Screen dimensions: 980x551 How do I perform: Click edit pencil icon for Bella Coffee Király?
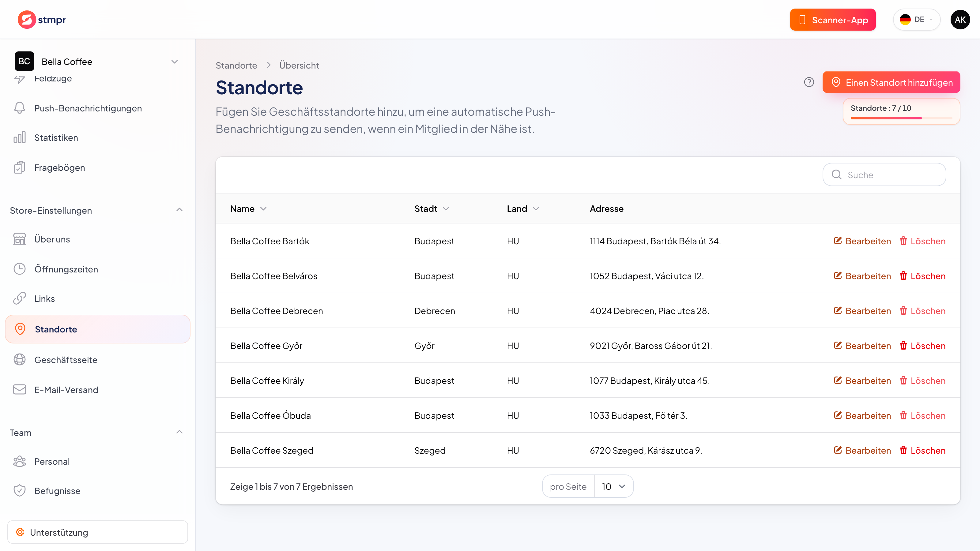tap(837, 380)
